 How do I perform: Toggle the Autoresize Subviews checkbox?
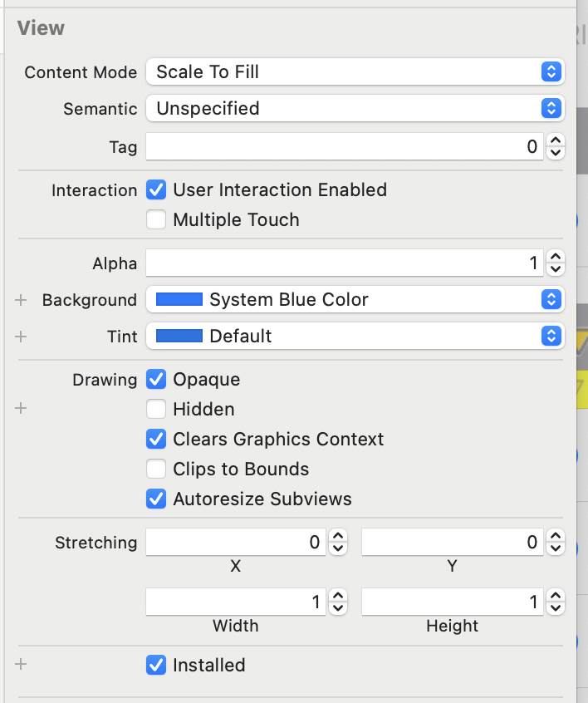click(x=156, y=499)
